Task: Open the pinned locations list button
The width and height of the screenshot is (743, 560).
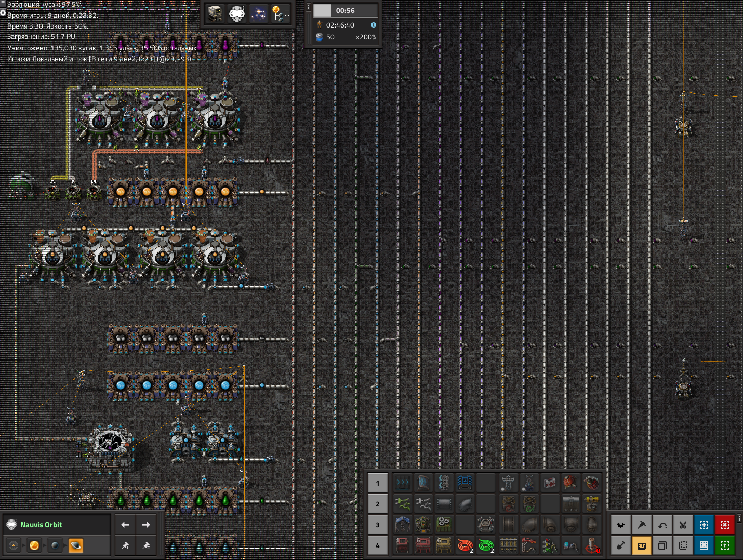Action: click(146, 545)
